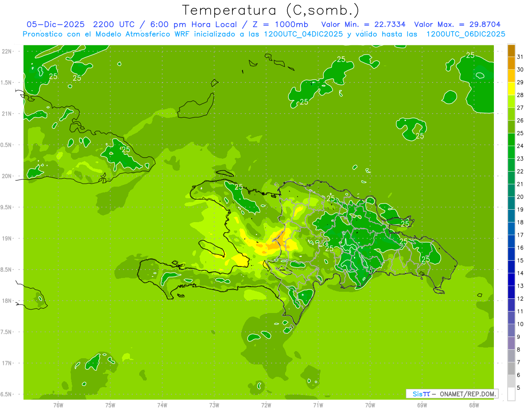Click the "20N" latitude axis label
The width and height of the screenshot is (532, 411).
tap(8, 176)
